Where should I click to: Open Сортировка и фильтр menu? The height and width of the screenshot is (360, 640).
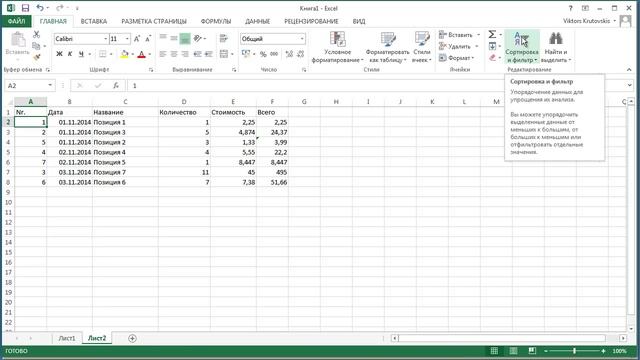[522, 47]
